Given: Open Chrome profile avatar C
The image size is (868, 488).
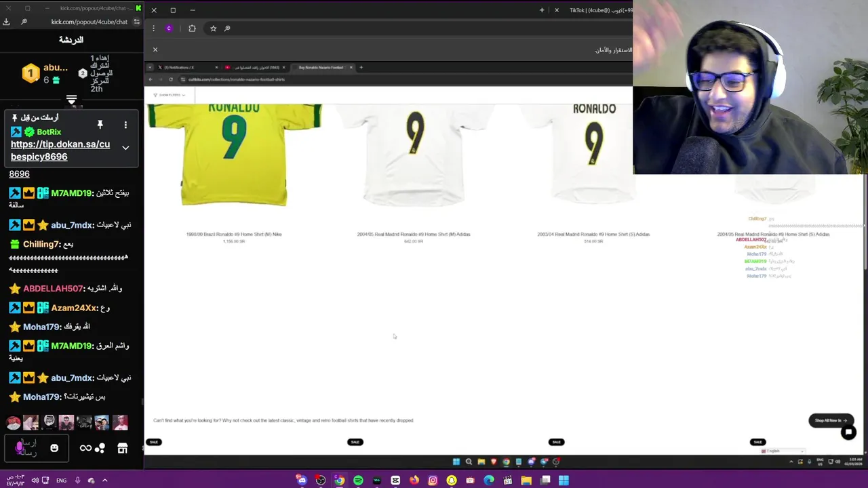Looking at the screenshot, I should pyautogui.click(x=169, y=28).
